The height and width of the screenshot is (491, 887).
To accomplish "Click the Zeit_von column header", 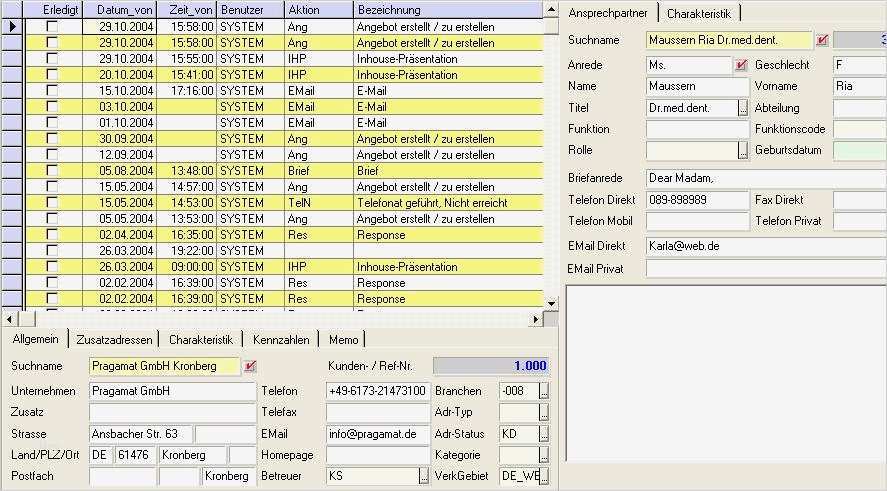I will click(187, 10).
